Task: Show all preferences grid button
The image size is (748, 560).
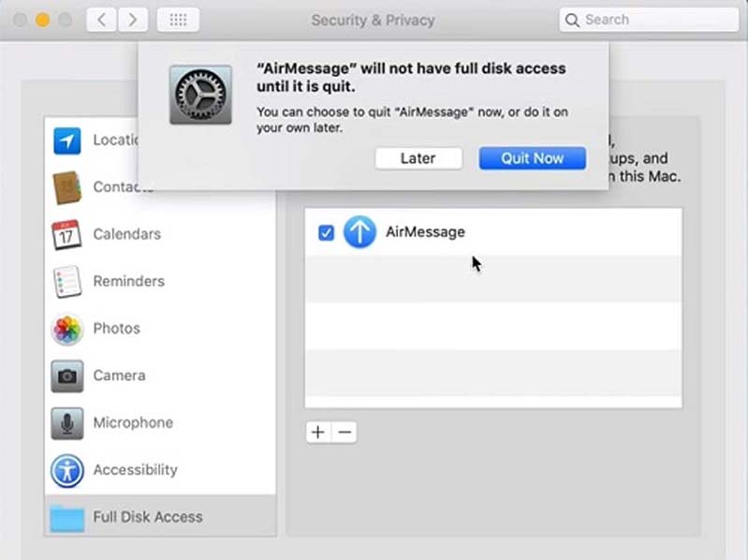Action: coord(178,20)
